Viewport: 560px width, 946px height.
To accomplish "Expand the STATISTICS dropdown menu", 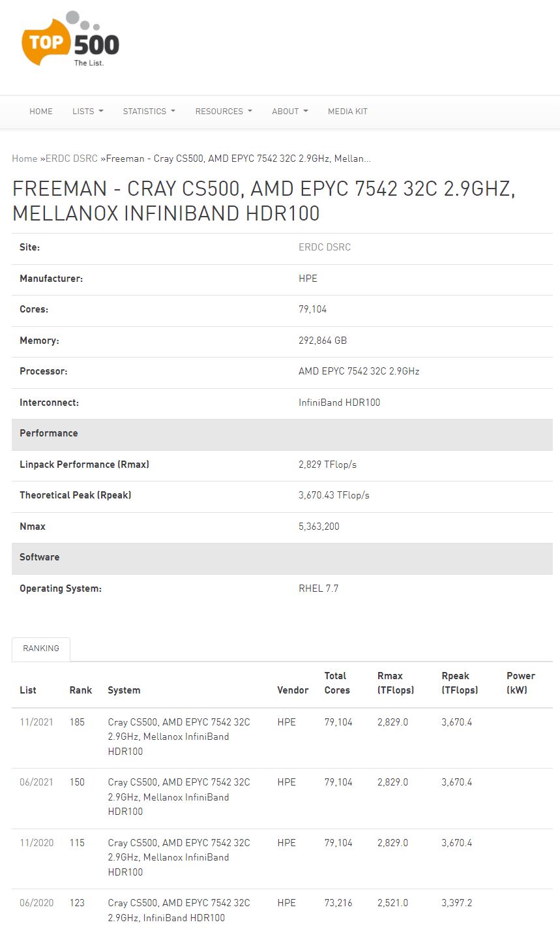I will [x=149, y=112].
